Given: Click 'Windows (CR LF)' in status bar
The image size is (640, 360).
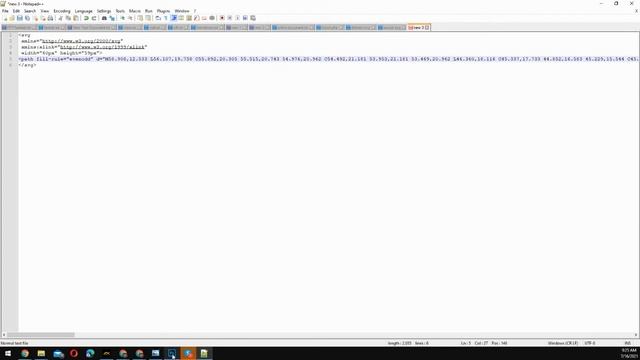Looking at the screenshot, I should tap(563, 343).
